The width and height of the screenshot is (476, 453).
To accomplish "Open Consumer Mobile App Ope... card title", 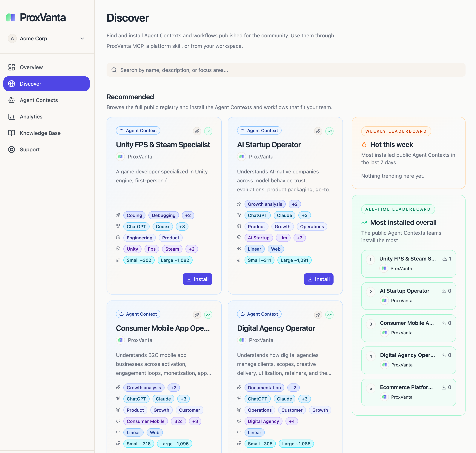I will (x=163, y=328).
